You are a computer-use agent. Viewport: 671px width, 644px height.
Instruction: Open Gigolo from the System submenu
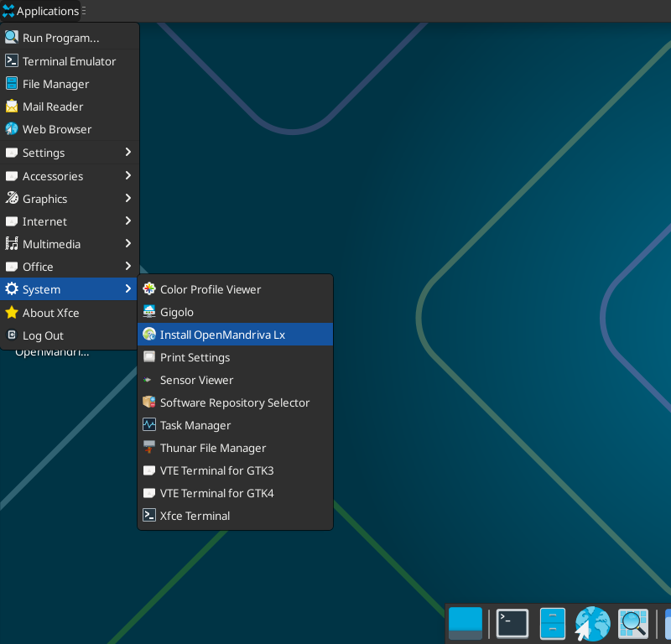click(177, 312)
